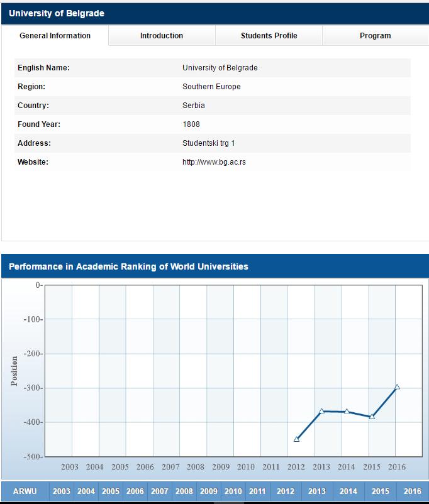Select the 2010 column header in ARWU table
Image resolution: width=429 pixels, height=504 pixels.
point(233,491)
